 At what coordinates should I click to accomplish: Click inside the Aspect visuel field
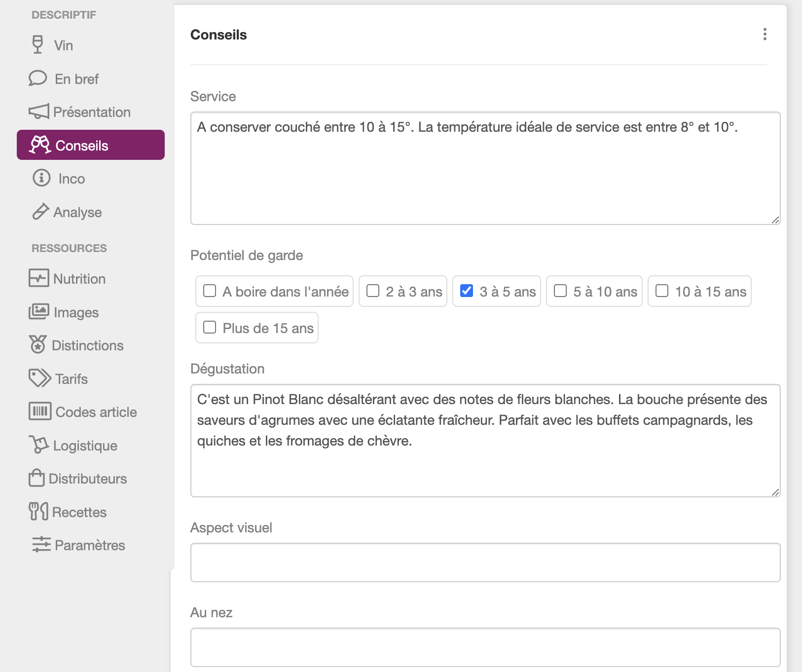(x=485, y=562)
